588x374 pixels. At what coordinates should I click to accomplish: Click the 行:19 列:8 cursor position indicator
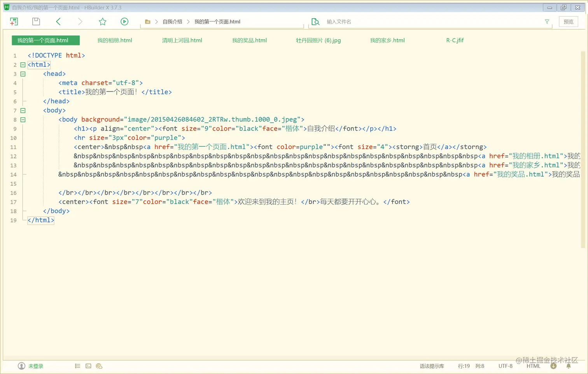(x=471, y=366)
